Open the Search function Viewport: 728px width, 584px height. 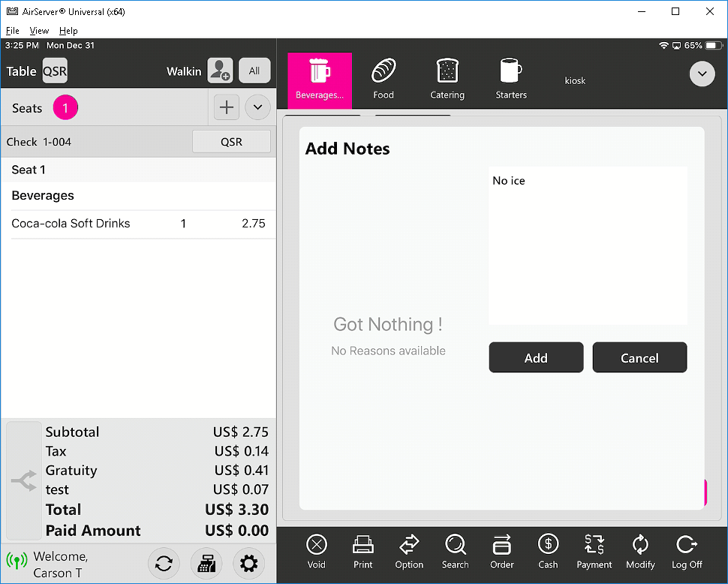coord(455,551)
